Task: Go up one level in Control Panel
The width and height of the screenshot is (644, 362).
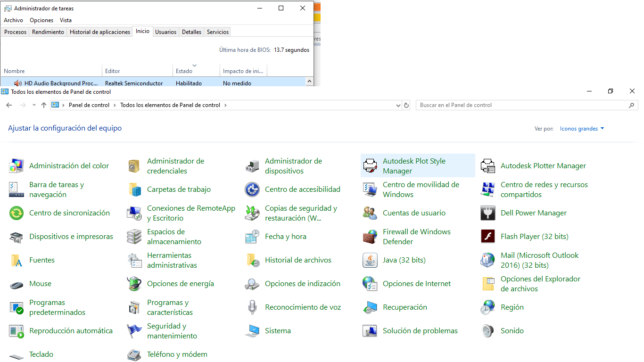Action: (x=44, y=105)
